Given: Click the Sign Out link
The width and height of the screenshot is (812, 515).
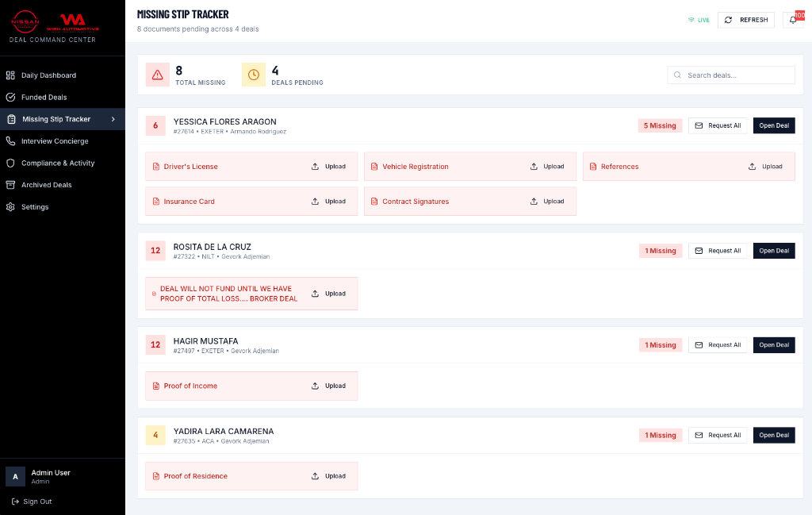Looking at the screenshot, I should point(32,502).
